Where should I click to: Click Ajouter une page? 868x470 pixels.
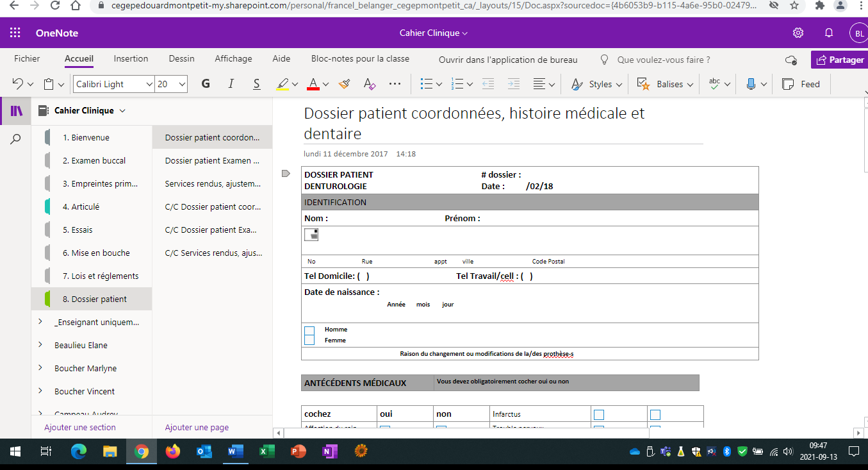pos(197,427)
